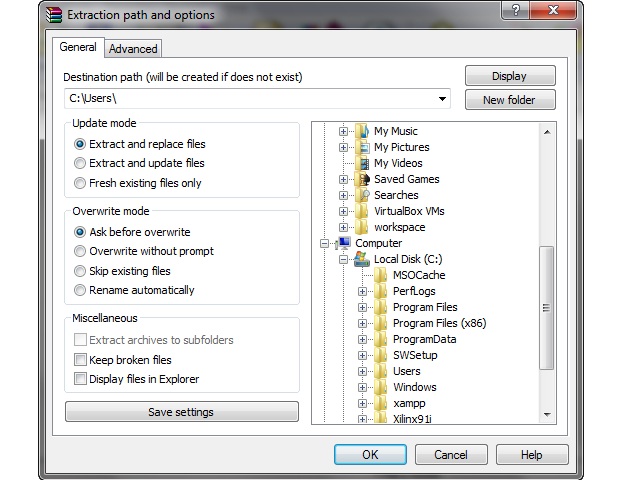Screen dimensions: 640x480
Task: Select Overwrite without prompt option
Action: click(x=81, y=251)
